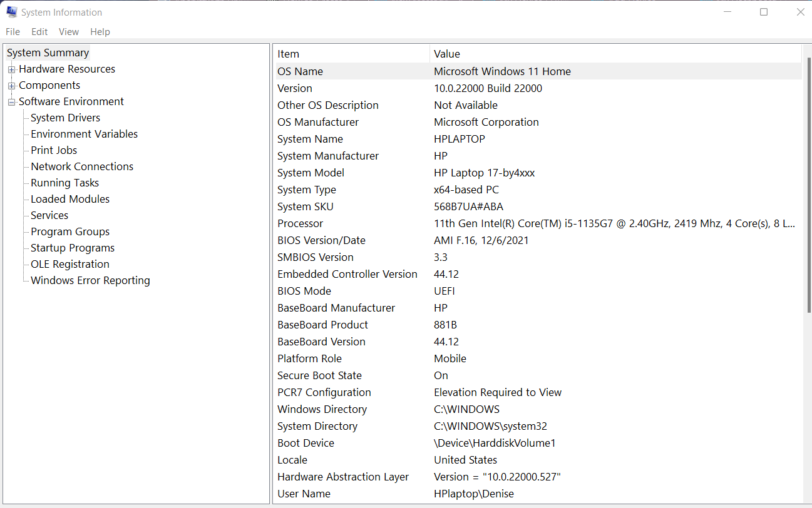Open OLE Registration category
This screenshot has width=812, height=508.
(70, 264)
